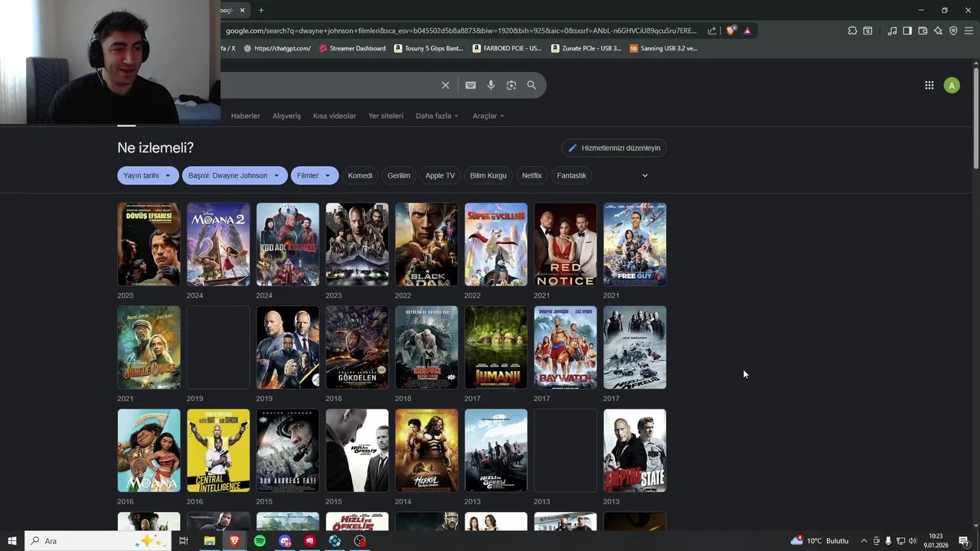
Task: Click the browser address bar URL
Action: (461, 31)
